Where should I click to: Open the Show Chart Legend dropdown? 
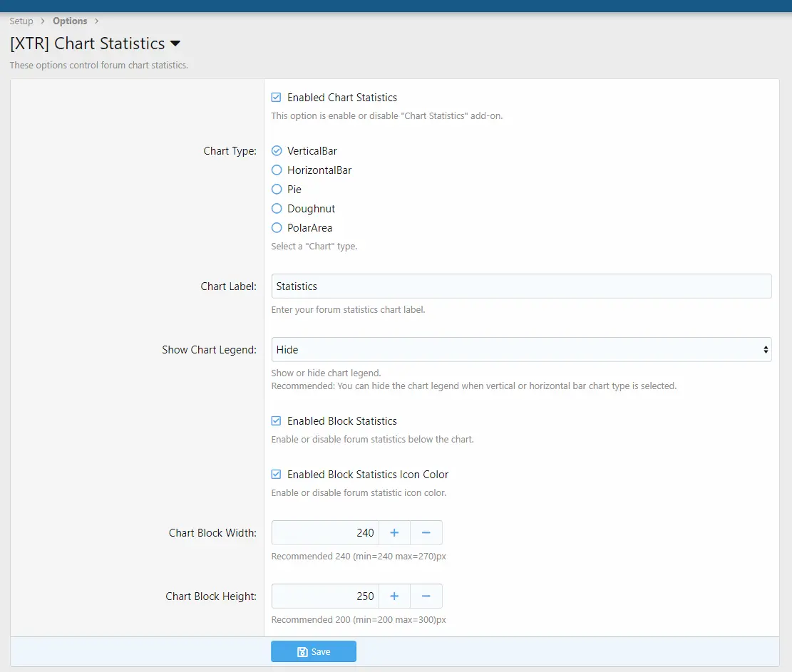point(521,350)
